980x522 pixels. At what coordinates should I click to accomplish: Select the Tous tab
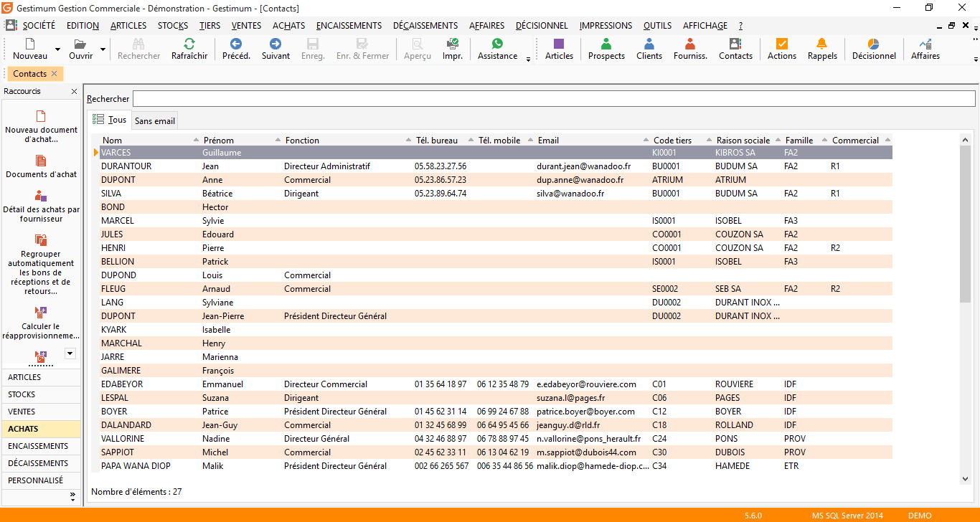[x=109, y=120]
